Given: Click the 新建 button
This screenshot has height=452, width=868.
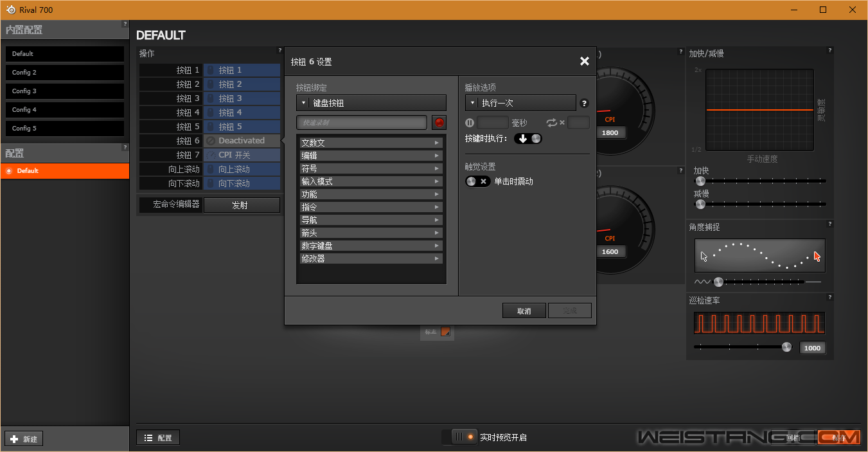Looking at the screenshot, I should [24, 439].
